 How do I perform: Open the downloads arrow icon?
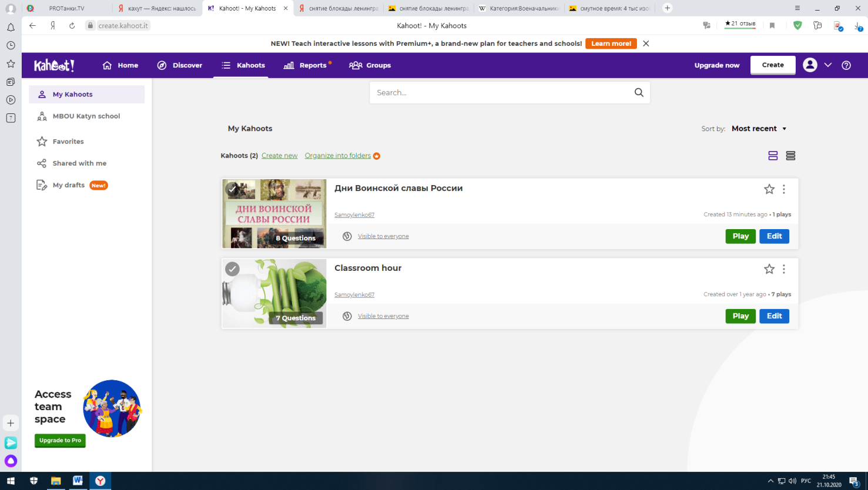(x=859, y=26)
